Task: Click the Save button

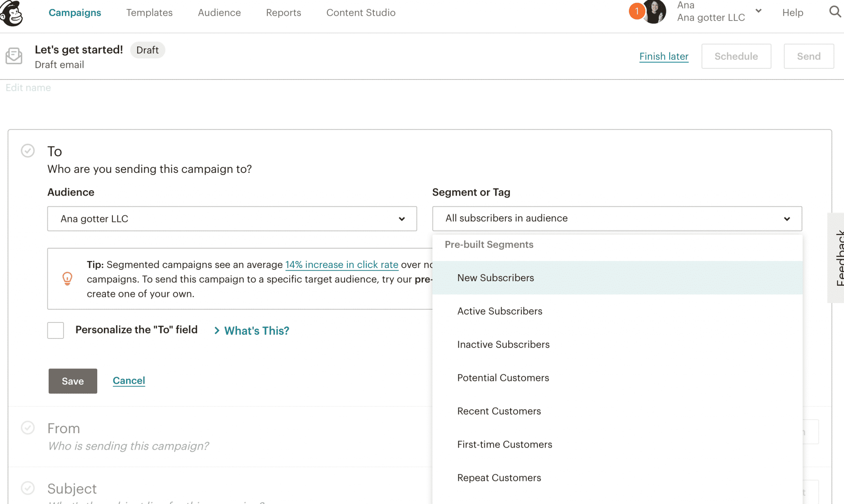Action: click(73, 381)
